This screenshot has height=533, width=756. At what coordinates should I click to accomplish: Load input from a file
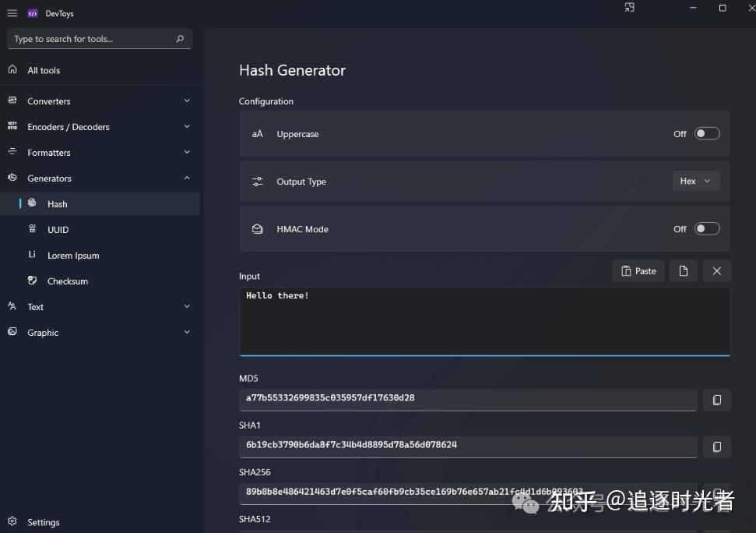(684, 270)
